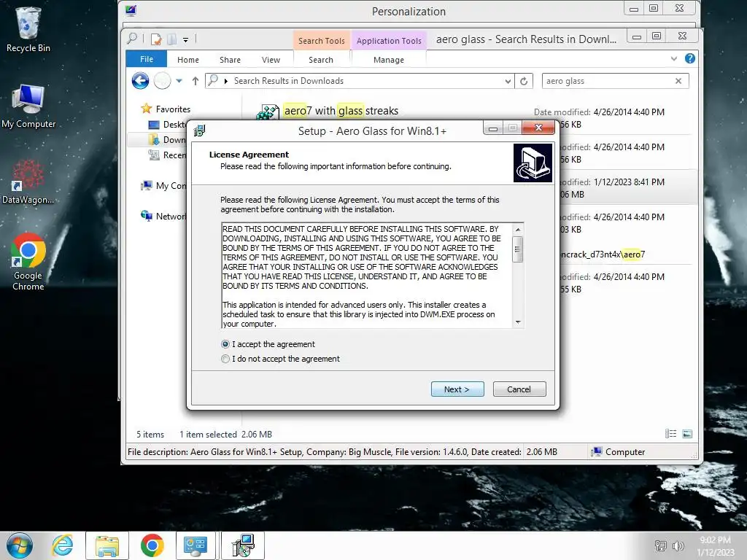
Task: Click the address bar breadcrumb arrow
Action: coord(226,81)
